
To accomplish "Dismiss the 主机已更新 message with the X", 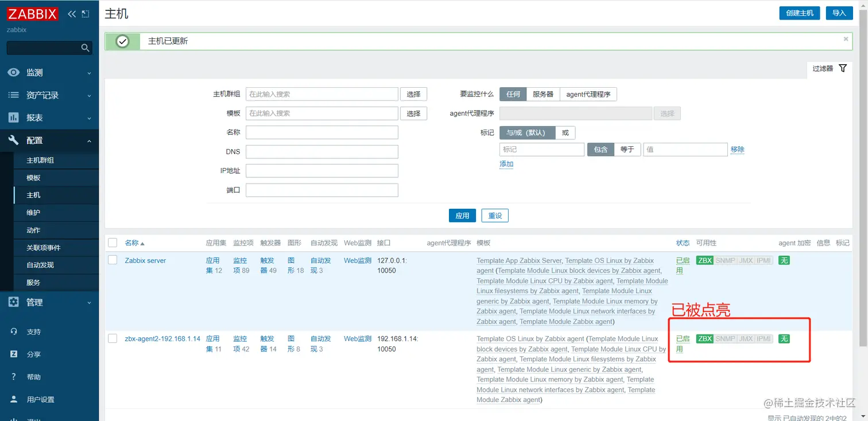I will [846, 39].
